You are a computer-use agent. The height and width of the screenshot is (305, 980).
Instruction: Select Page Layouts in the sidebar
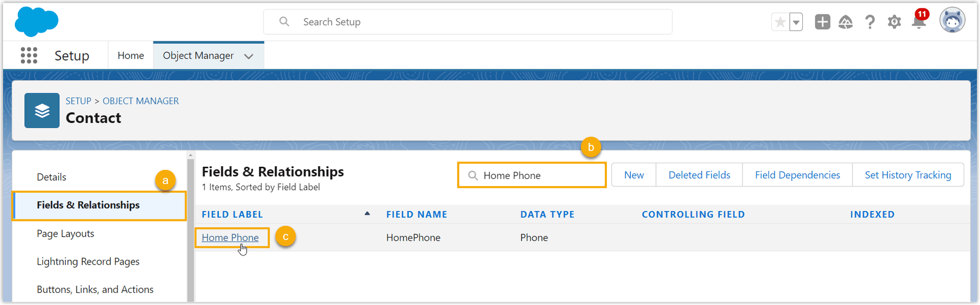tap(65, 234)
